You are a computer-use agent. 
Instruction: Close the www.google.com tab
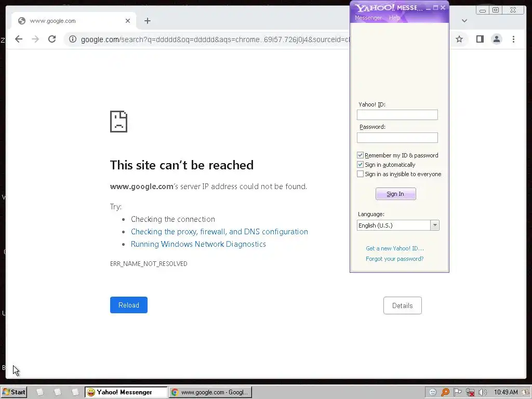point(128,21)
